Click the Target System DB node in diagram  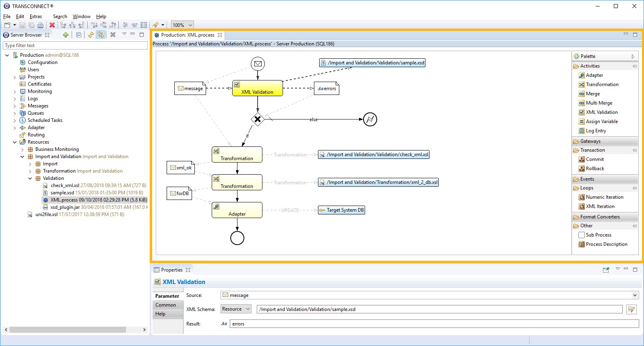(x=341, y=210)
